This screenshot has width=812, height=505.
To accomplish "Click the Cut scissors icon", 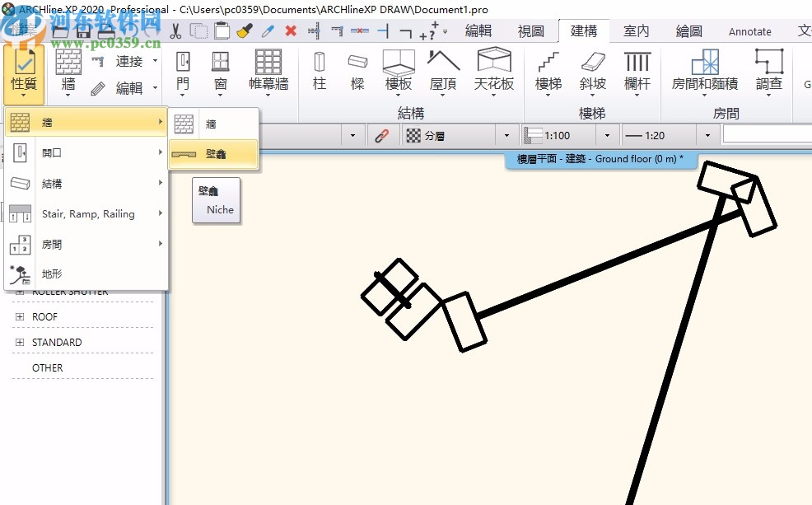I will 175,31.
